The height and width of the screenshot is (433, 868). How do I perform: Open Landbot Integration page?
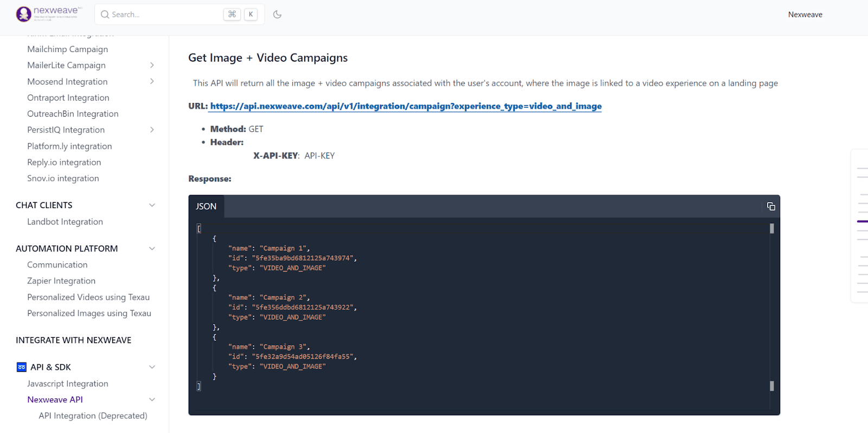pyautogui.click(x=65, y=222)
